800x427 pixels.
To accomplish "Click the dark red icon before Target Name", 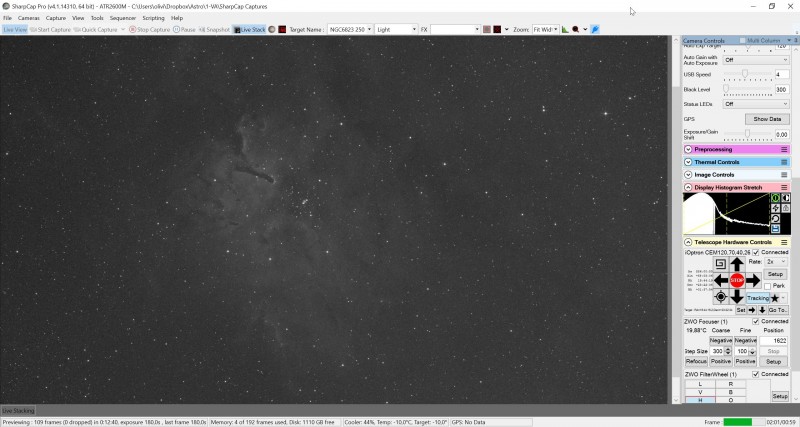I will point(282,30).
